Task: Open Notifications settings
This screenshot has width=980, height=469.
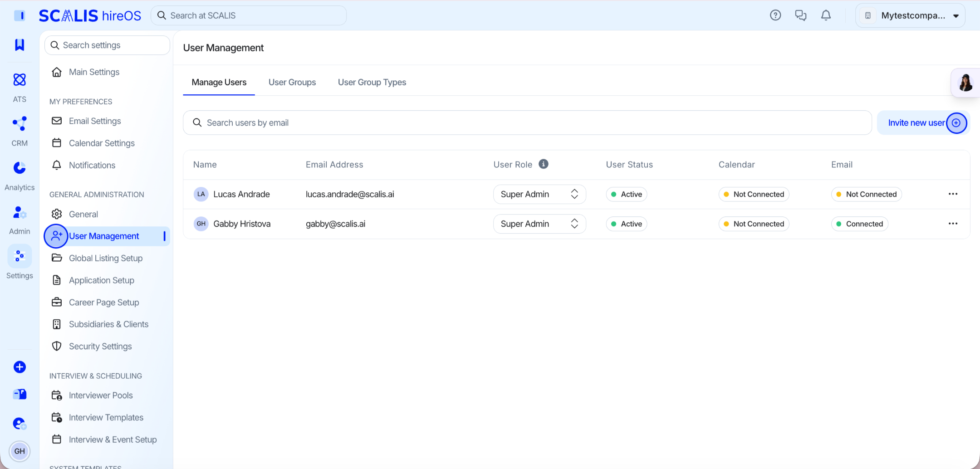Action: point(92,165)
